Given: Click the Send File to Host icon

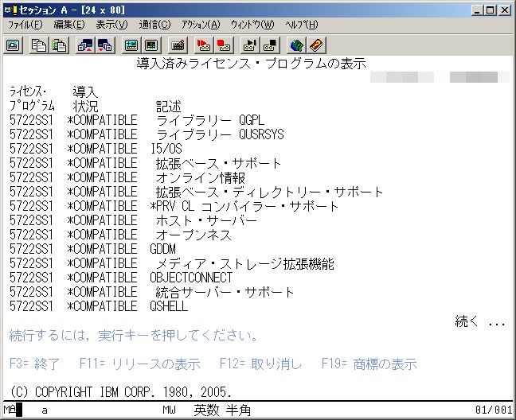Looking at the screenshot, I should point(85,45).
